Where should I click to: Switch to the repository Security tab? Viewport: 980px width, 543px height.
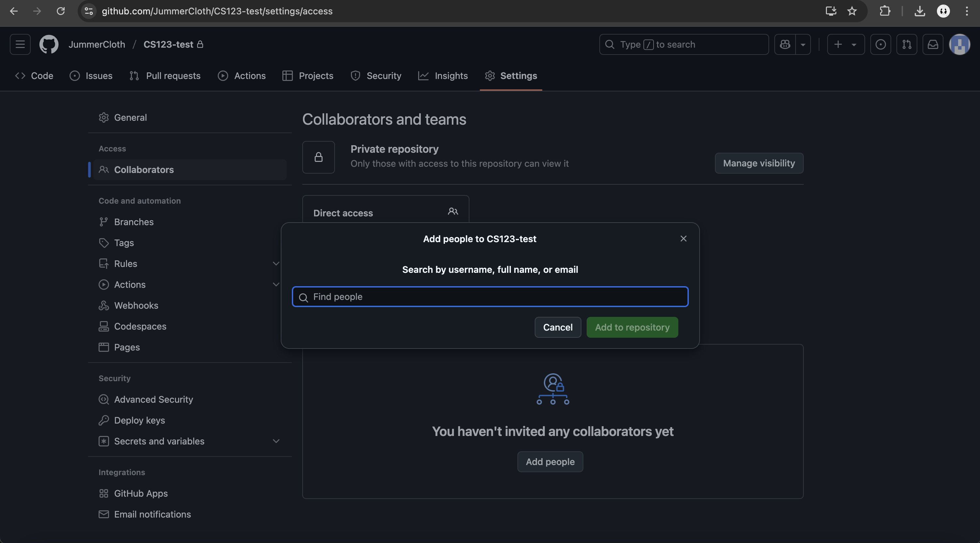376,76
